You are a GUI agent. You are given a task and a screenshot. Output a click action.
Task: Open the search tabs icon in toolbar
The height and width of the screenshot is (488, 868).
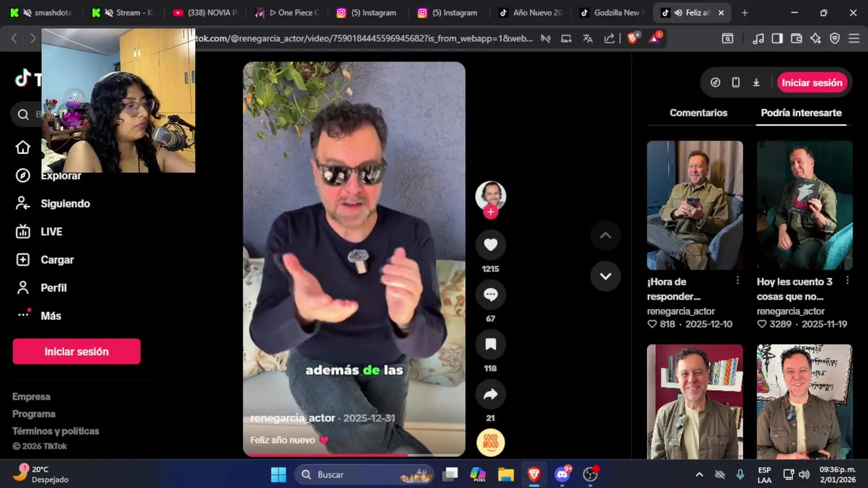point(728,39)
